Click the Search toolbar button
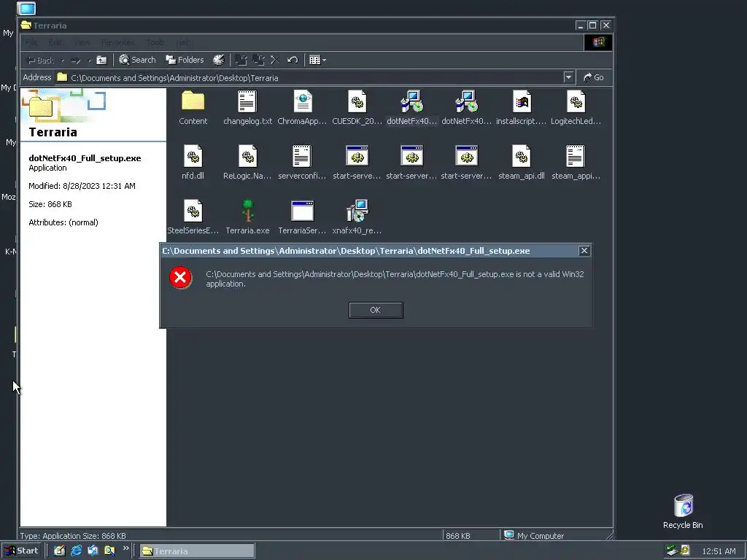The height and width of the screenshot is (560, 747). point(137,60)
